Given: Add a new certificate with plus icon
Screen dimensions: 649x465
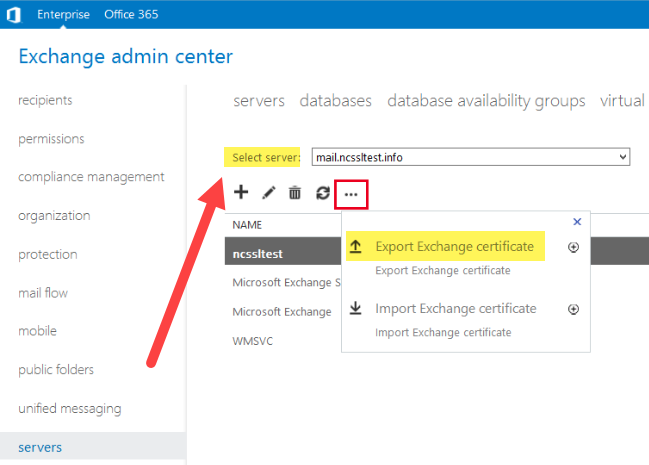Looking at the screenshot, I should coord(241,193).
